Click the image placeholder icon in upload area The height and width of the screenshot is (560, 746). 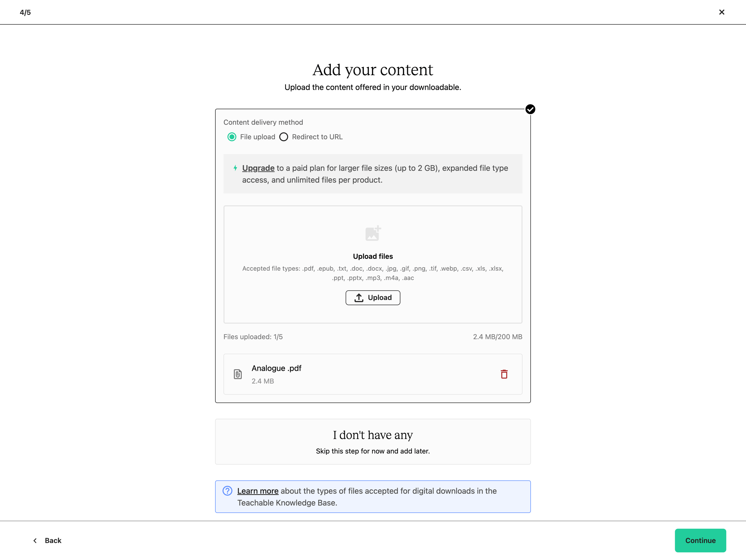(x=373, y=233)
